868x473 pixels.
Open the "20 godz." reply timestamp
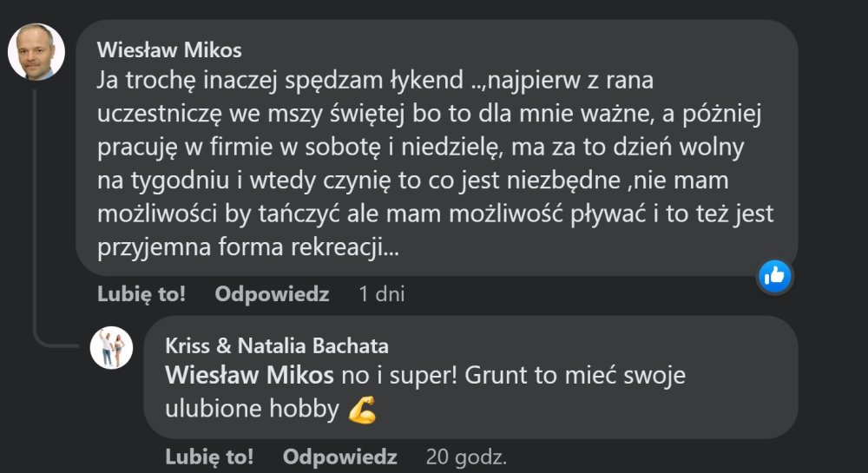point(466,457)
